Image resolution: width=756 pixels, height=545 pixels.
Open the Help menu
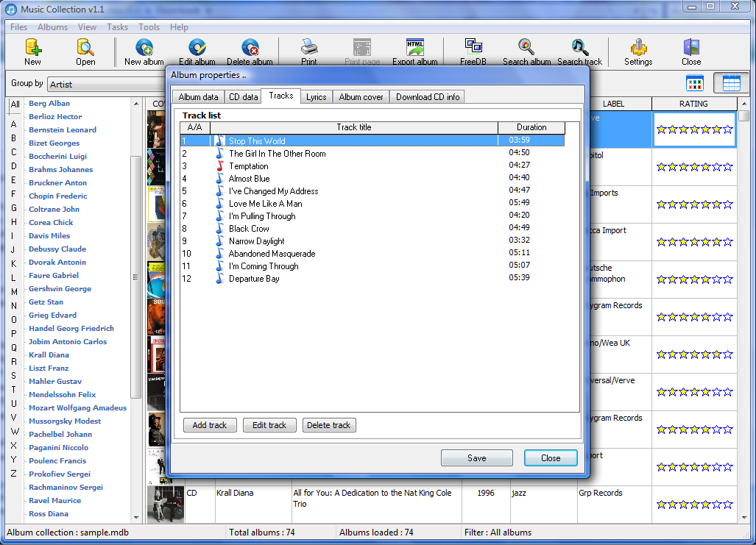point(179,27)
